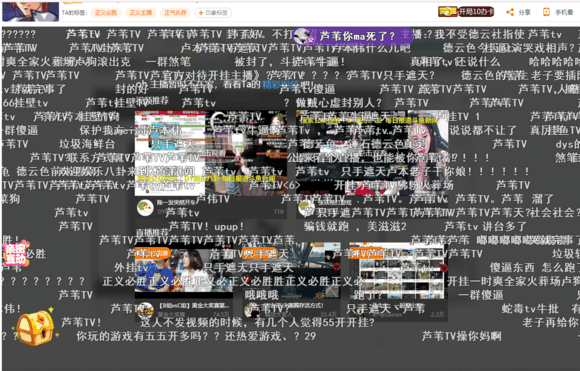580x371 pixels.
Task: Click uploader avatar under the upper-right recommended video
Action: click(x=306, y=208)
